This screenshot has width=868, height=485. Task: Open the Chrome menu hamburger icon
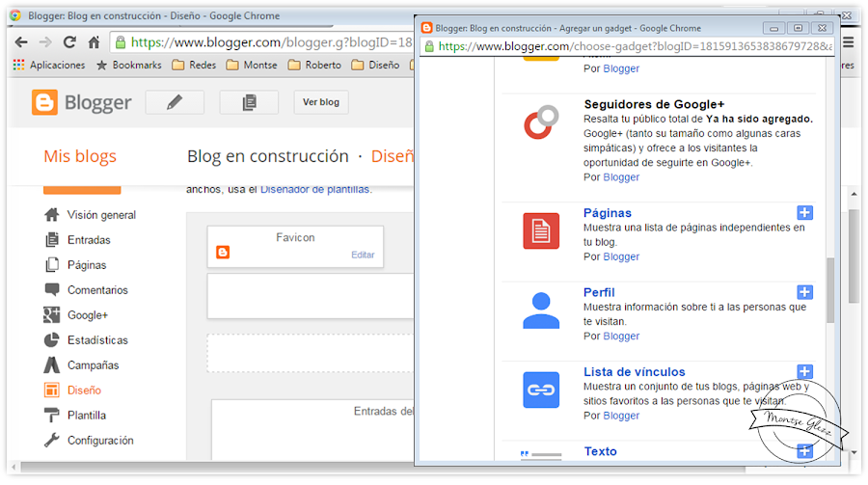tap(848, 42)
